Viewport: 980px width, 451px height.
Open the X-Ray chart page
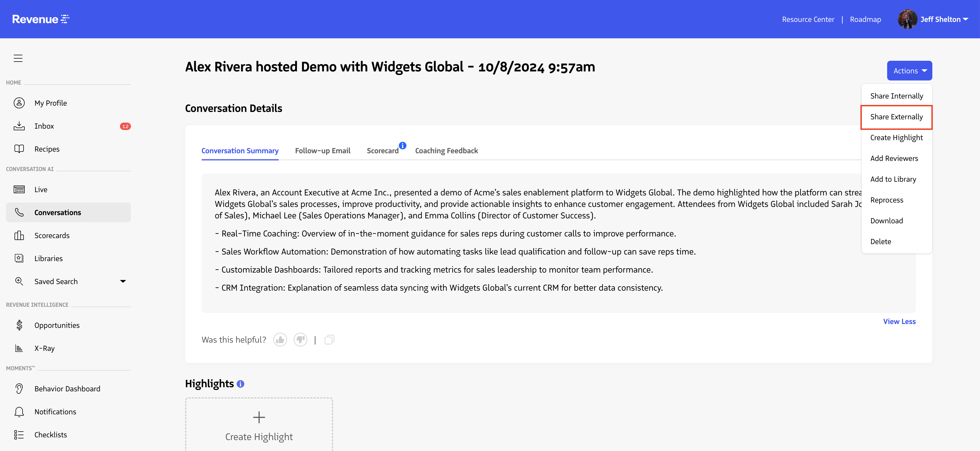pos(45,348)
